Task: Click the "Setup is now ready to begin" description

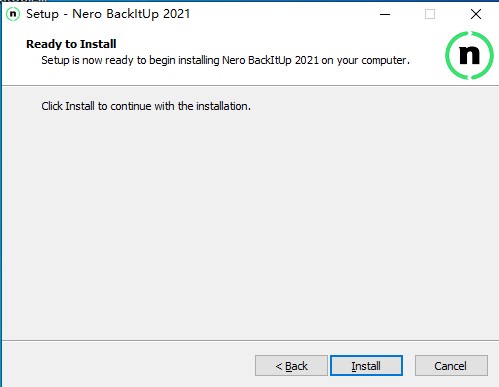Action: (225, 60)
